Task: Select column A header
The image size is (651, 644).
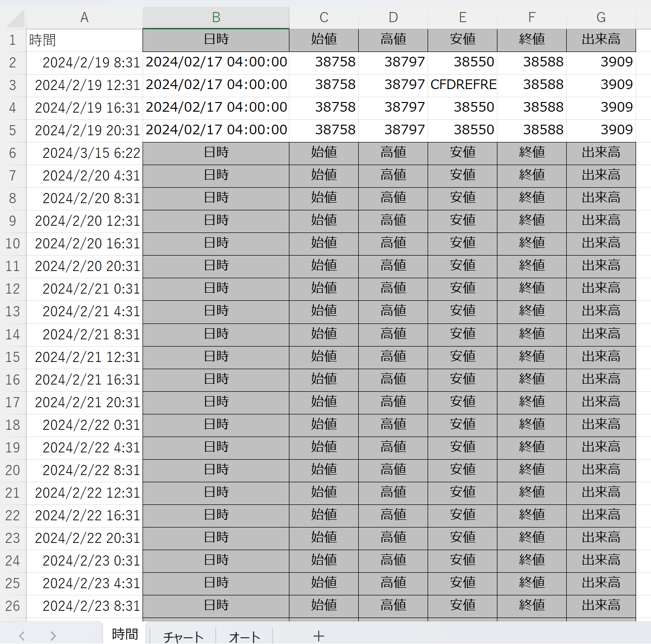Action: (x=84, y=18)
